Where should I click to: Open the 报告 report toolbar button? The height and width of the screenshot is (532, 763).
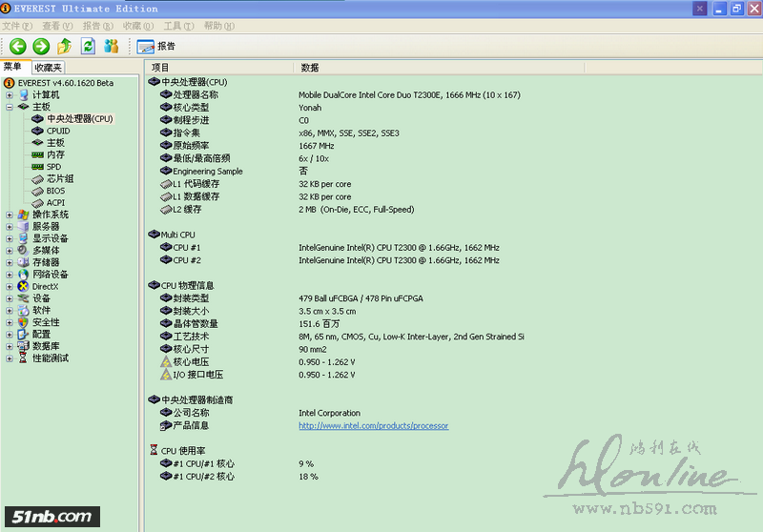pos(156,46)
